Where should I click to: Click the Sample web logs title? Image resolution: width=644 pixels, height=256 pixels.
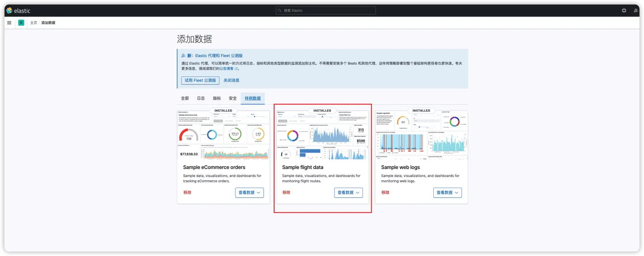pos(401,167)
